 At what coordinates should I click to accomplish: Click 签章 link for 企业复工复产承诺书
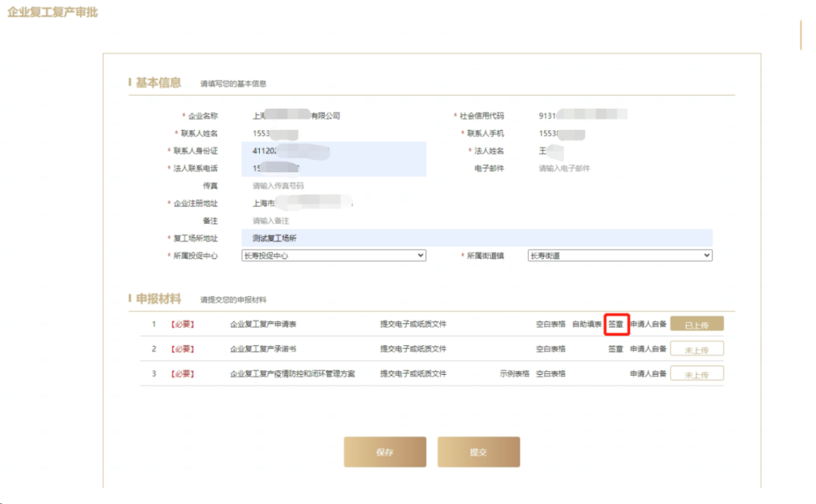click(x=617, y=349)
